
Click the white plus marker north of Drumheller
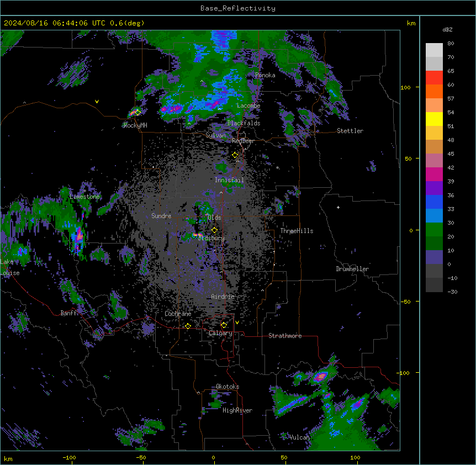click(338, 207)
